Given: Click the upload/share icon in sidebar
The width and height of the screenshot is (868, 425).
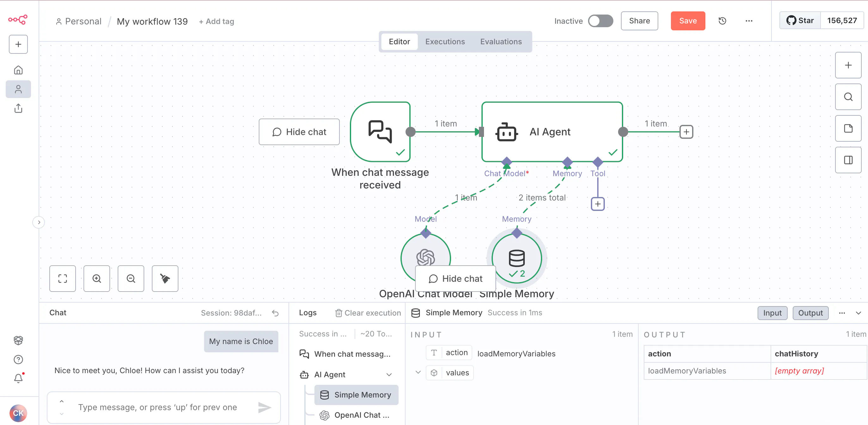Looking at the screenshot, I should tap(18, 108).
